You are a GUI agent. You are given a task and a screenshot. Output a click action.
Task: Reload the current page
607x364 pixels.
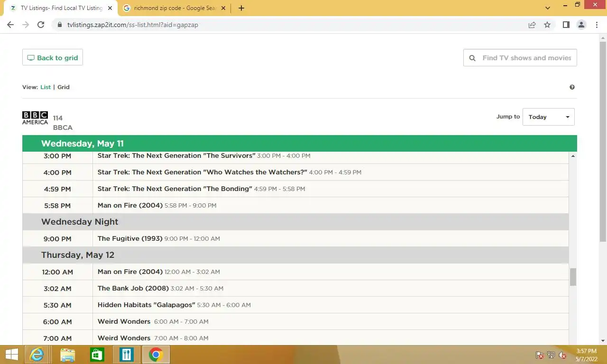click(41, 25)
